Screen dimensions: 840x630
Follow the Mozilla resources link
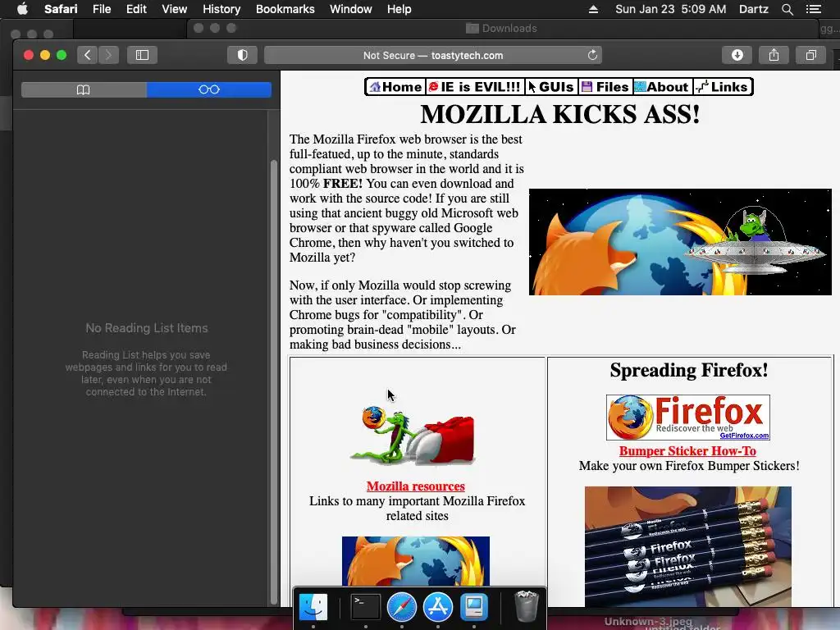pyautogui.click(x=416, y=486)
